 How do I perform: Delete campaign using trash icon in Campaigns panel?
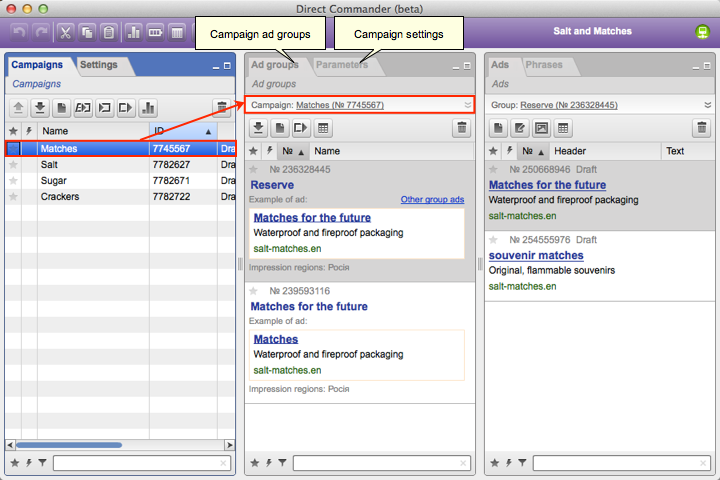pos(221,108)
